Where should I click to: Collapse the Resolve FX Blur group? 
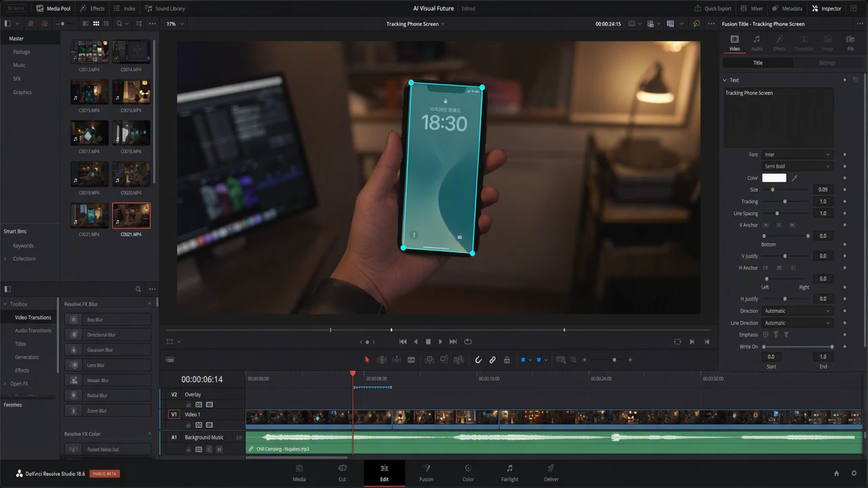[x=150, y=304]
